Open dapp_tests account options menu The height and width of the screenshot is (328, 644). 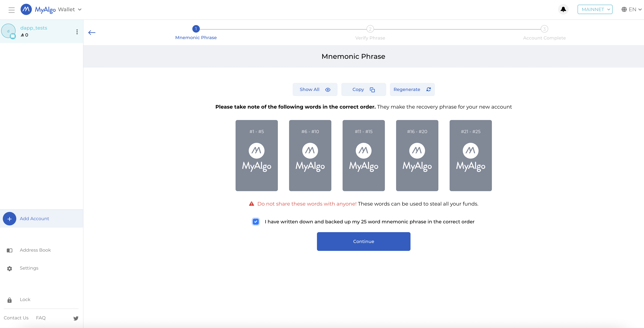pos(77,32)
